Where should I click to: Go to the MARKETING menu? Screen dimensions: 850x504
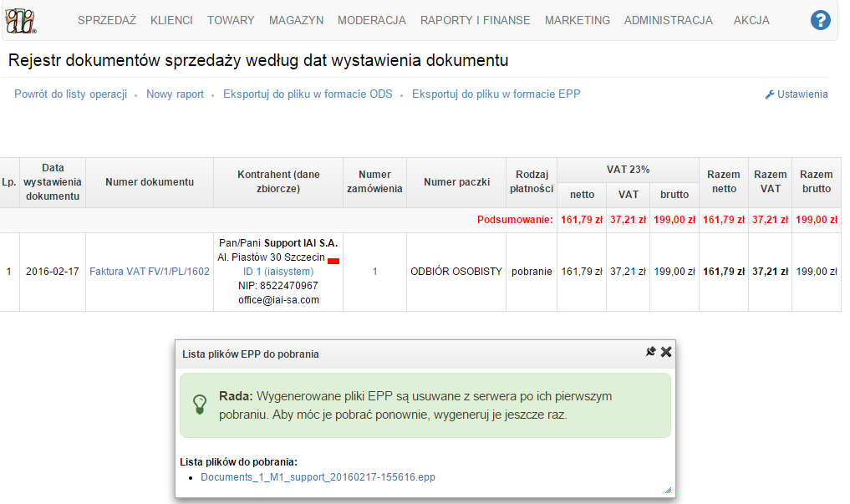(577, 20)
